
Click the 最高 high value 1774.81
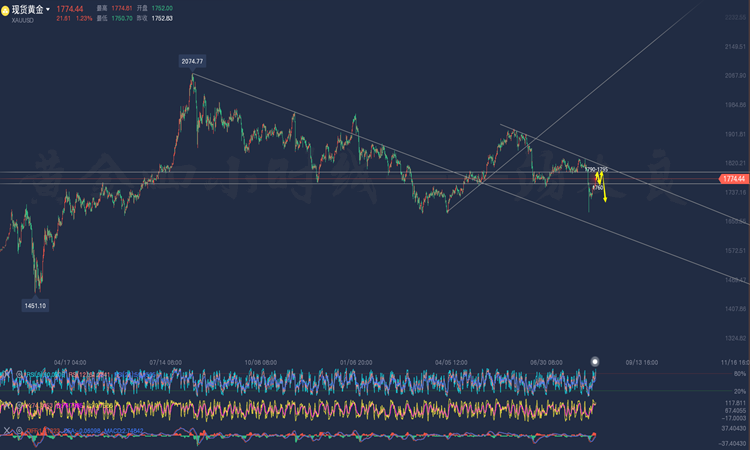pyautogui.click(x=121, y=8)
